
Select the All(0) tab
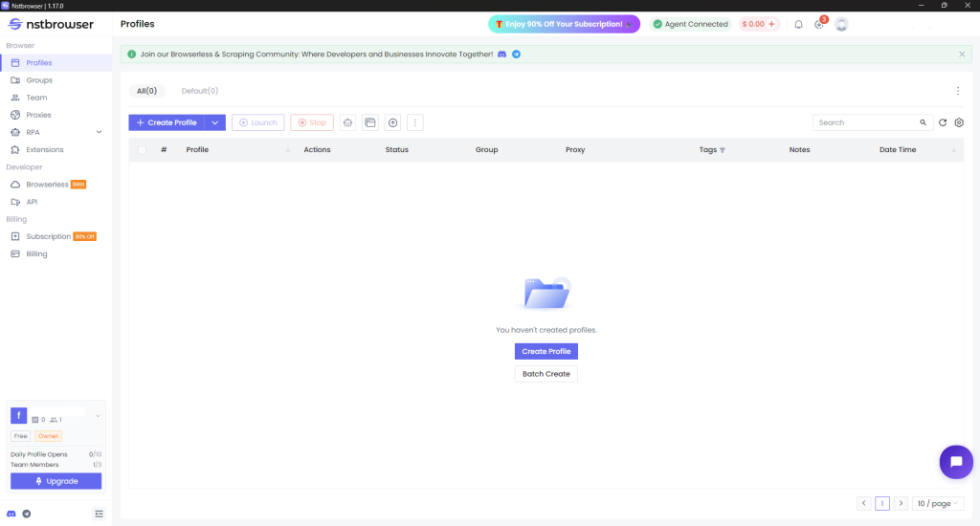coord(146,91)
